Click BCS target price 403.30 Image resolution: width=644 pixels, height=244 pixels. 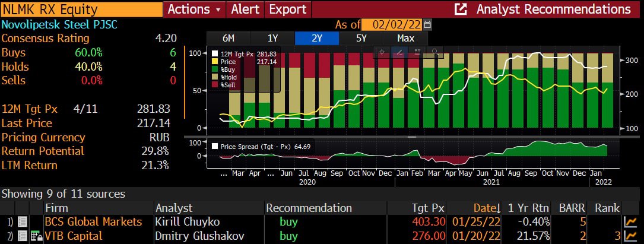(429, 222)
